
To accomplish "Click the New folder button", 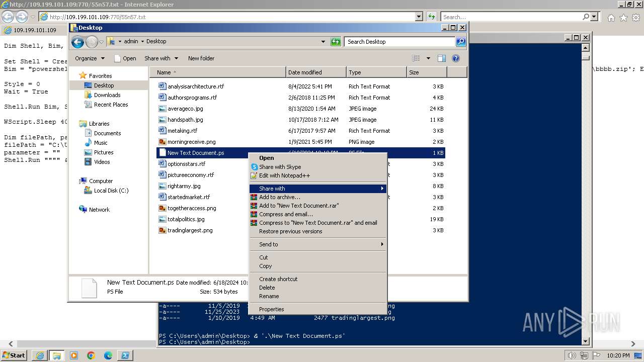I will (201, 58).
